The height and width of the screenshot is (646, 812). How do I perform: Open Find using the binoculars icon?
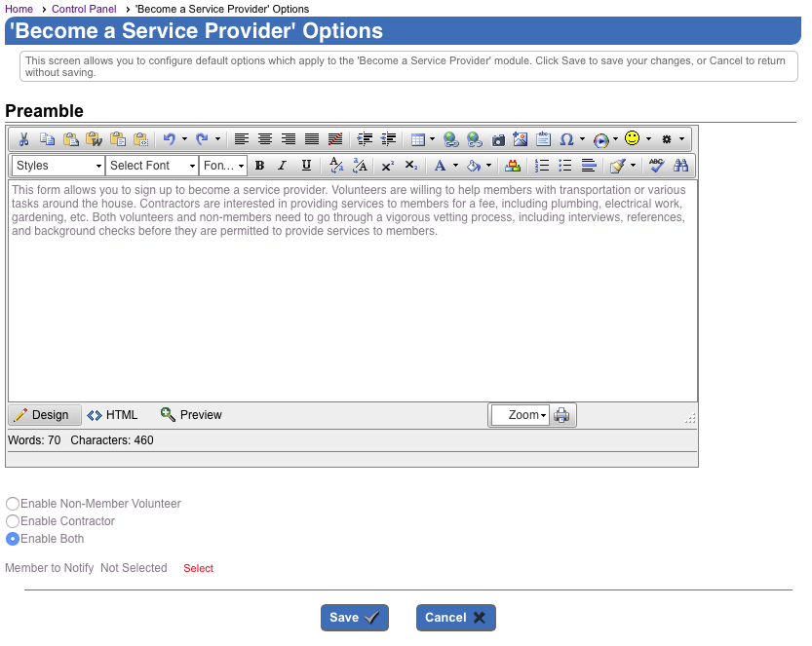681,166
